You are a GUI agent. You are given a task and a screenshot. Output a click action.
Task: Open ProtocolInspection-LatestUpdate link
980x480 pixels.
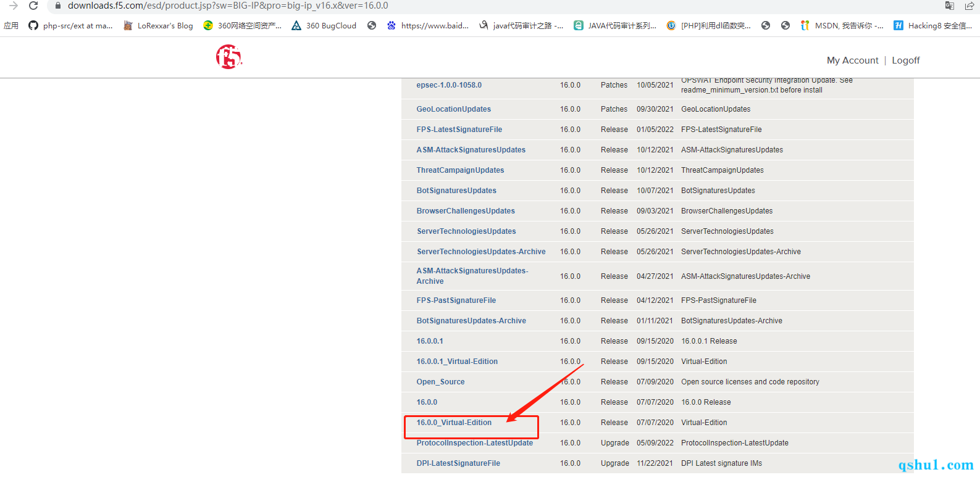pos(475,443)
